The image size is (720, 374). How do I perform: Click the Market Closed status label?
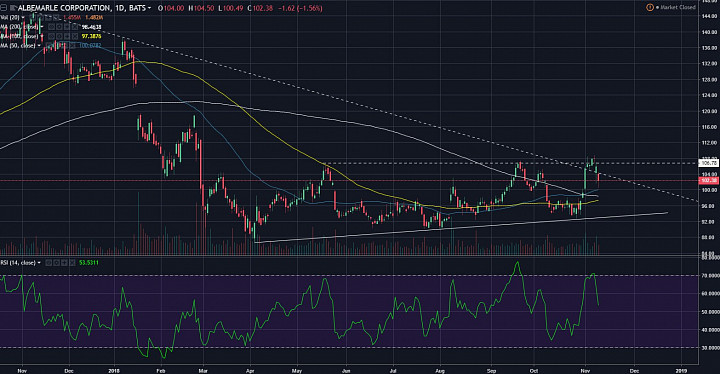678,7
